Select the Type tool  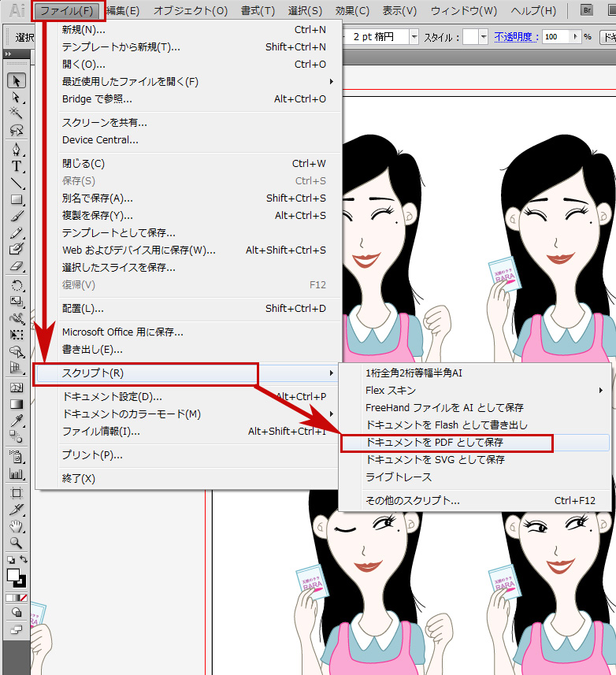click(17, 166)
